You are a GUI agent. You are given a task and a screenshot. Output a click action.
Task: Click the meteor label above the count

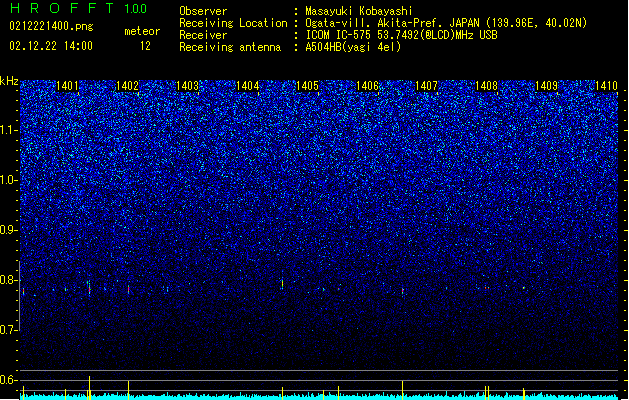click(142, 31)
